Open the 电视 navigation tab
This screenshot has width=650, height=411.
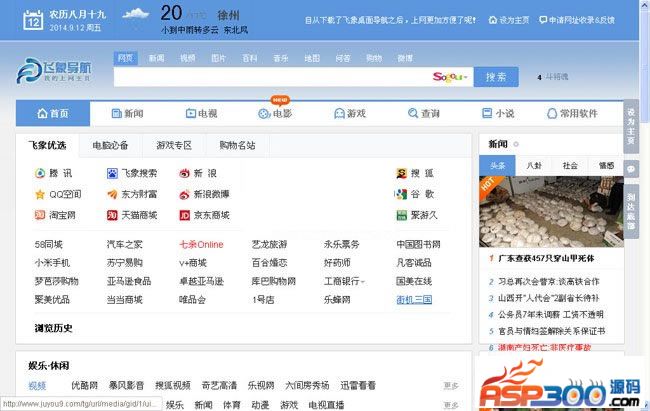pos(201,113)
